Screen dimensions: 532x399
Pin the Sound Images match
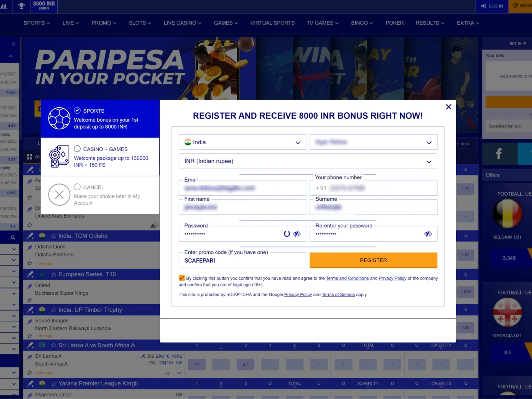(x=30, y=321)
